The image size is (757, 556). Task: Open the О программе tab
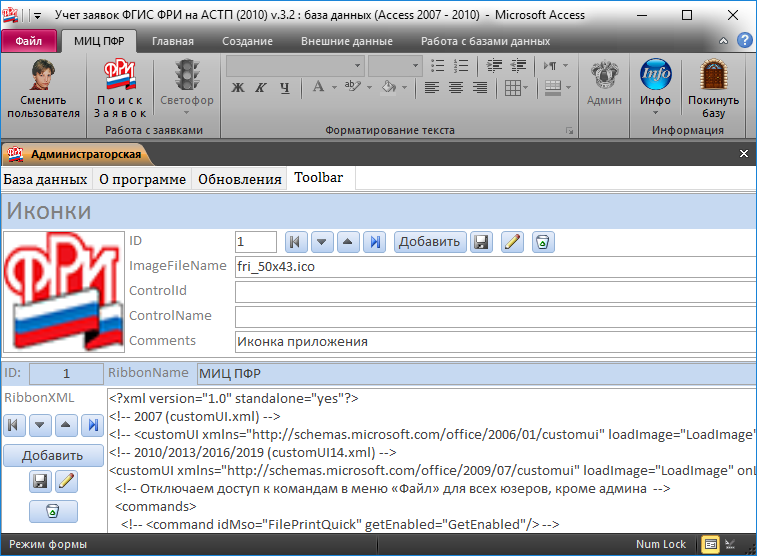coord(142,179)
